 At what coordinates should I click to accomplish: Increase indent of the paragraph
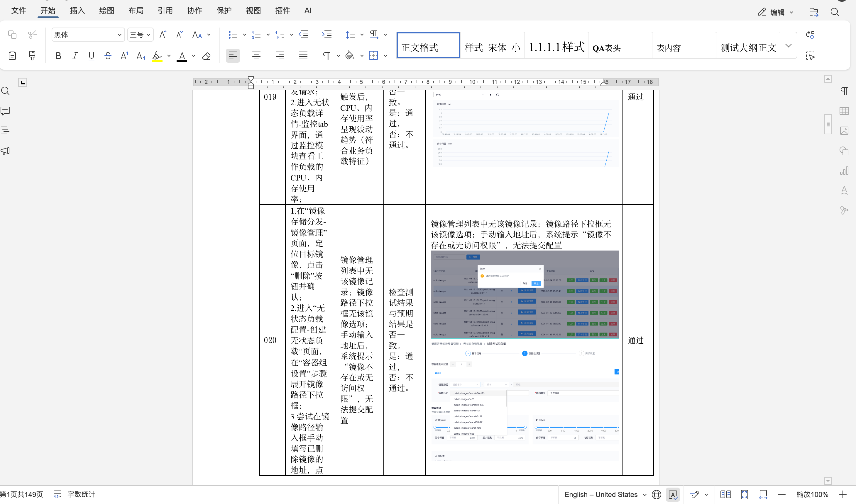pos(327,35)
